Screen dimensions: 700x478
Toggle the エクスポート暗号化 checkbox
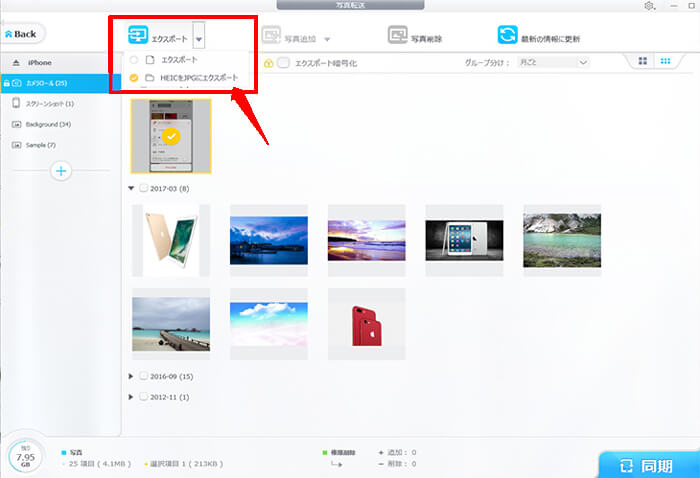(x=284, y=63)
